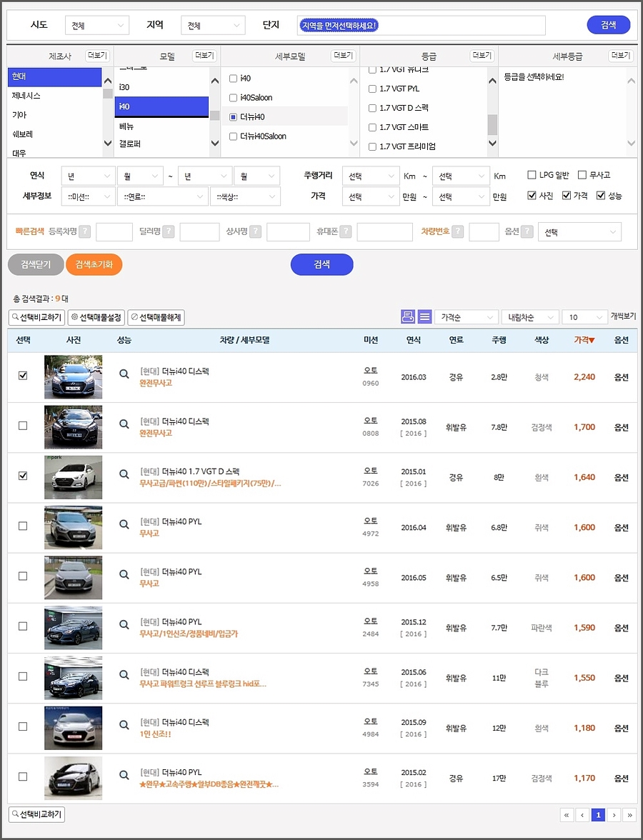
Task: Open the 시도 dropdown
Action: click(97, 25)
